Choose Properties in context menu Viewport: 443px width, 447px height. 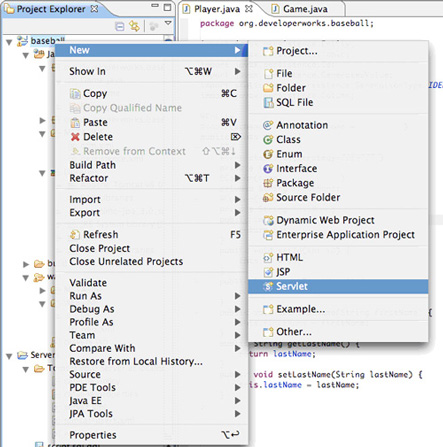point(151,435)
